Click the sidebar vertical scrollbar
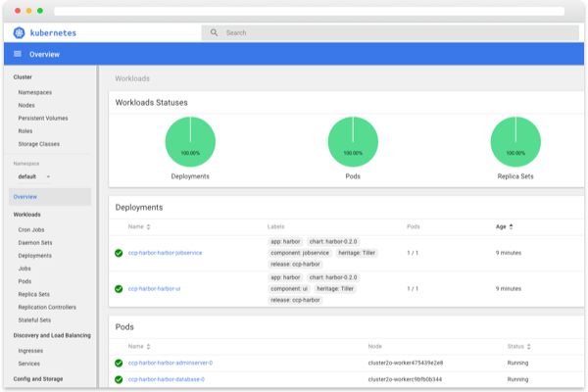588x392 pixels. click(97, 226)
